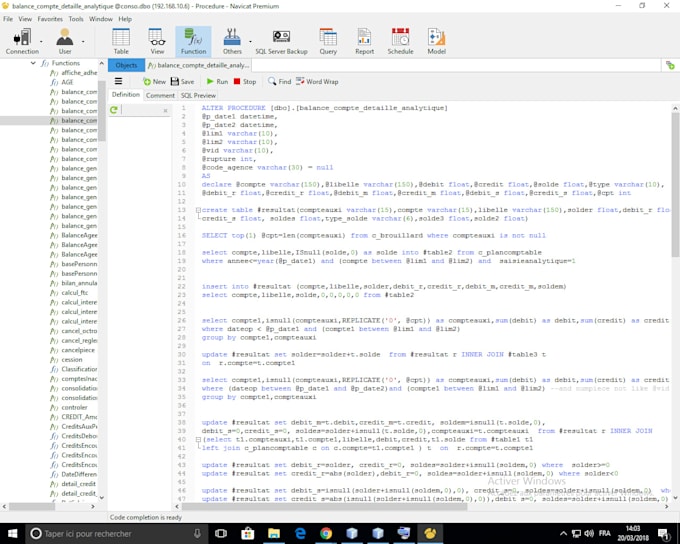This screenshot has width=680, height=544.
Task: Switch to the Comment tab
Action: click(160, 95)
